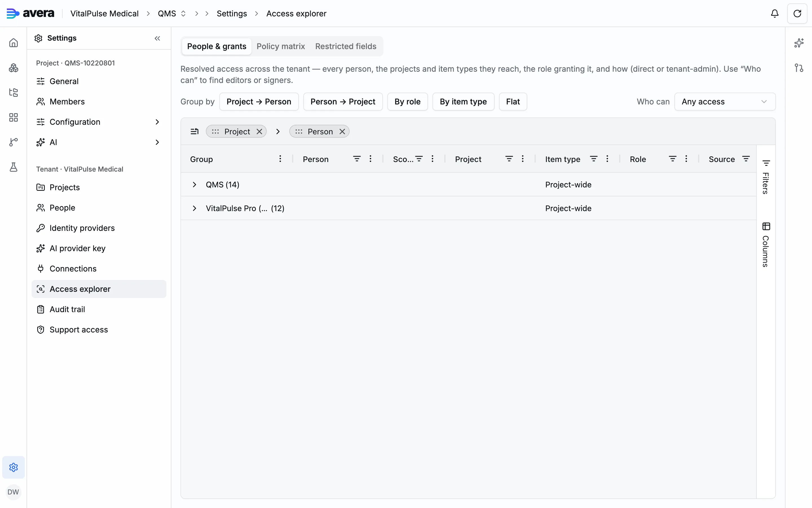Screen dimensions: 812x508
Task: Open the home icon in left rail
Action: [14, 43]
